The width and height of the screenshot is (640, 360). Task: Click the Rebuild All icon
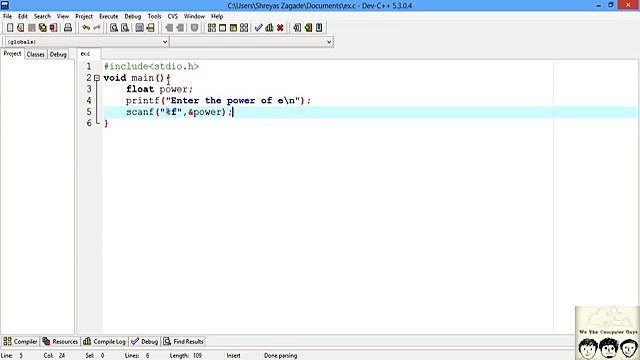click(x=244, y=28)
